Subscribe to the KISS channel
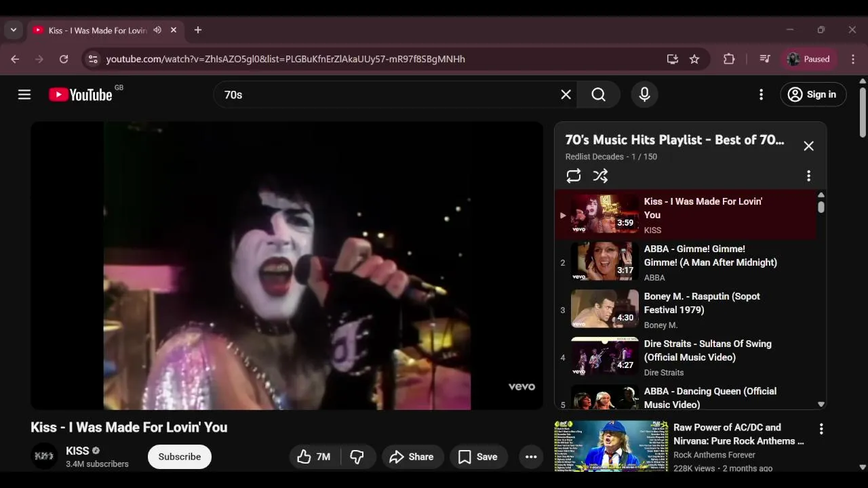Viewport: 868px width, 488px height. [x=180, y=457]
